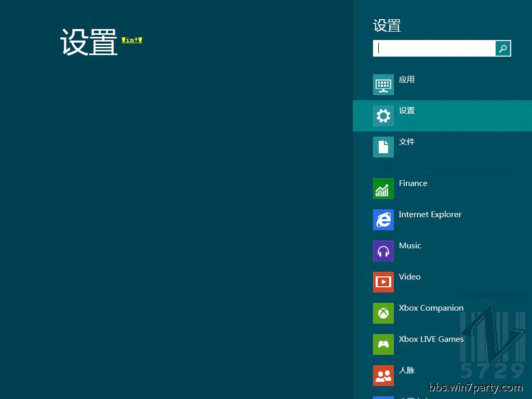
Task: Choose the highlighted 设置 scope label
Action: coord(406,111)
